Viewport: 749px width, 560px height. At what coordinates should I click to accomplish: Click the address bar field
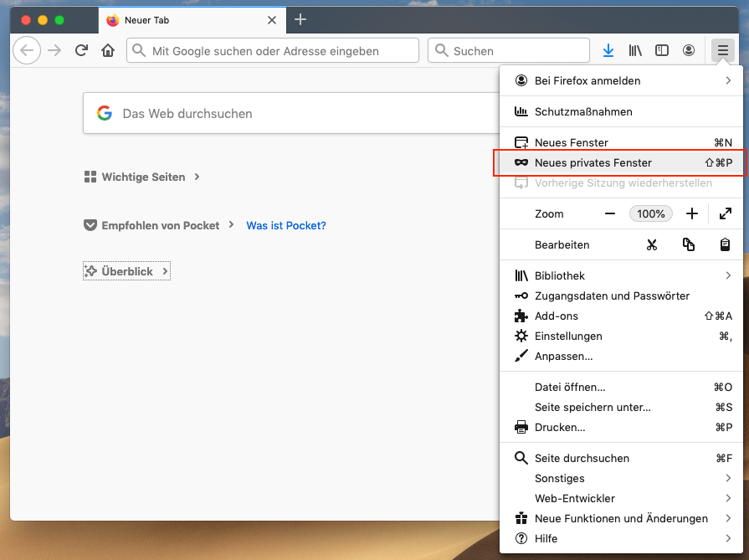click(273, 50)
